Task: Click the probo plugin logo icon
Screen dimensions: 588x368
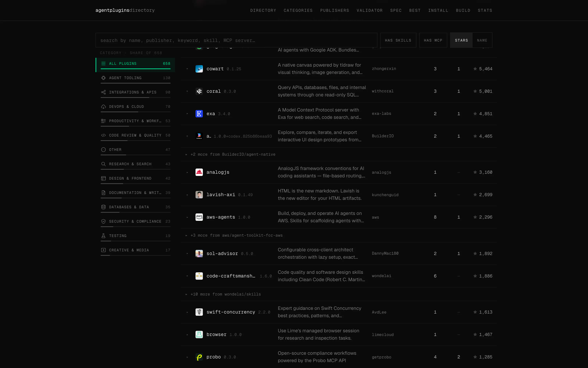Action: click(199, 357)
